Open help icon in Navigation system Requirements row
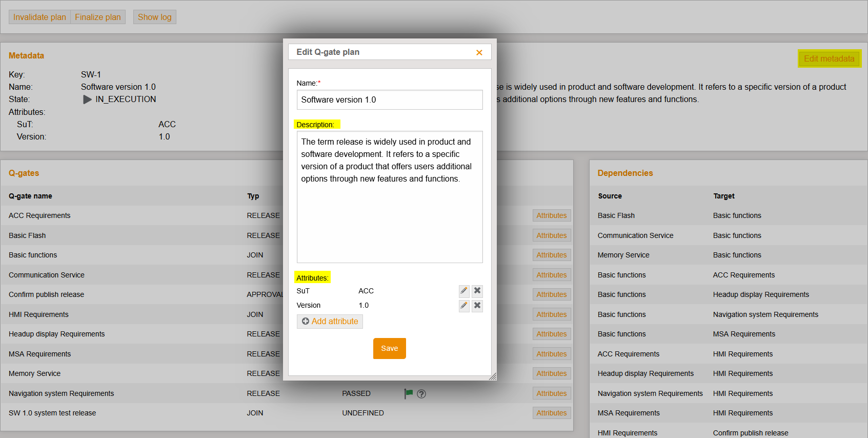 [x=421, y=394]
